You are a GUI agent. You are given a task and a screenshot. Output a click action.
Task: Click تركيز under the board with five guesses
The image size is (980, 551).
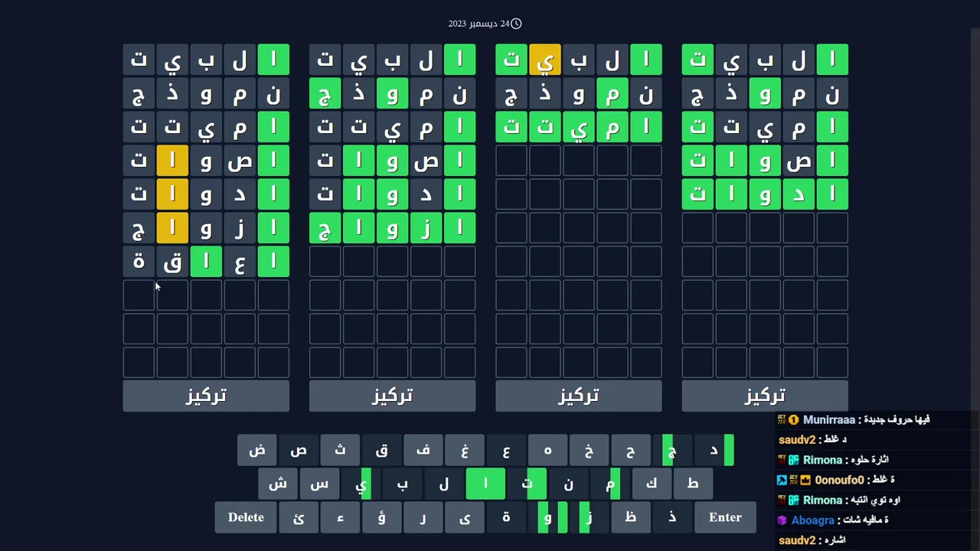tap(765, 396)
